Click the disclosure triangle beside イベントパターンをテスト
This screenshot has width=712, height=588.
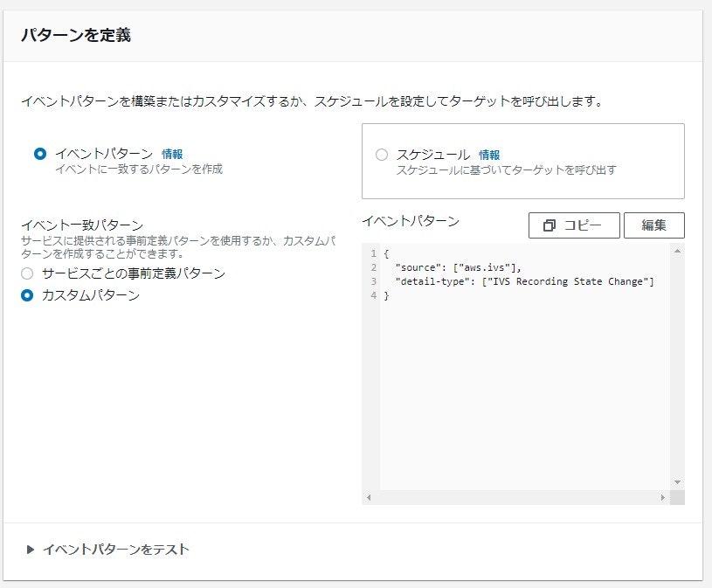[x=31, y=549]
